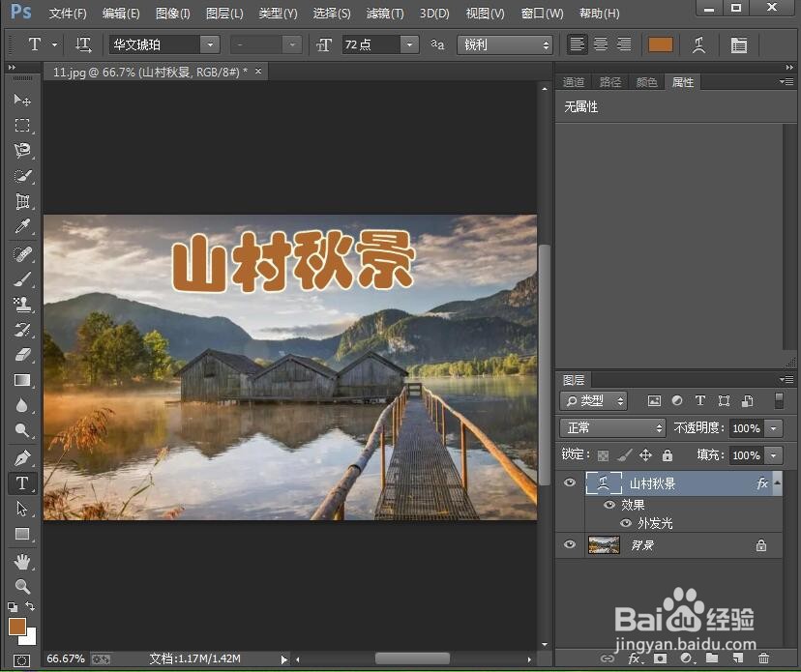
Task: Select the Quick Selection tool
Action: [x=22, y=176]
